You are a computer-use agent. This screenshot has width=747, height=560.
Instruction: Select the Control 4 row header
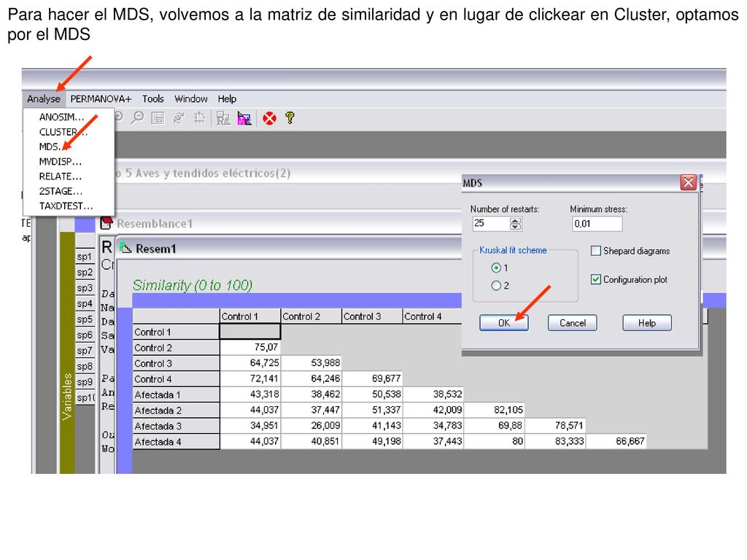(x=177, y=379)
